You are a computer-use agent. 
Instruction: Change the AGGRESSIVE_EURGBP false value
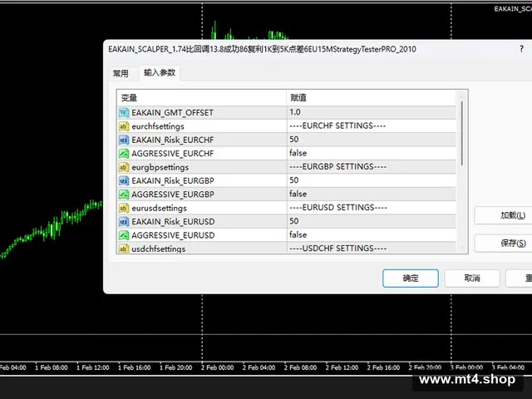click(372, 194)
